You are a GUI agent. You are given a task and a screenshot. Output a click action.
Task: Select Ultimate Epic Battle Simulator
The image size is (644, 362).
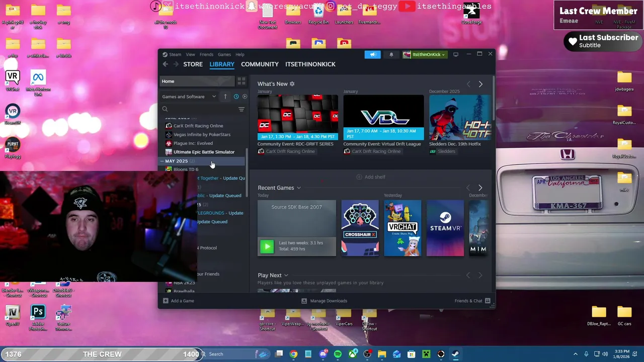204,152
